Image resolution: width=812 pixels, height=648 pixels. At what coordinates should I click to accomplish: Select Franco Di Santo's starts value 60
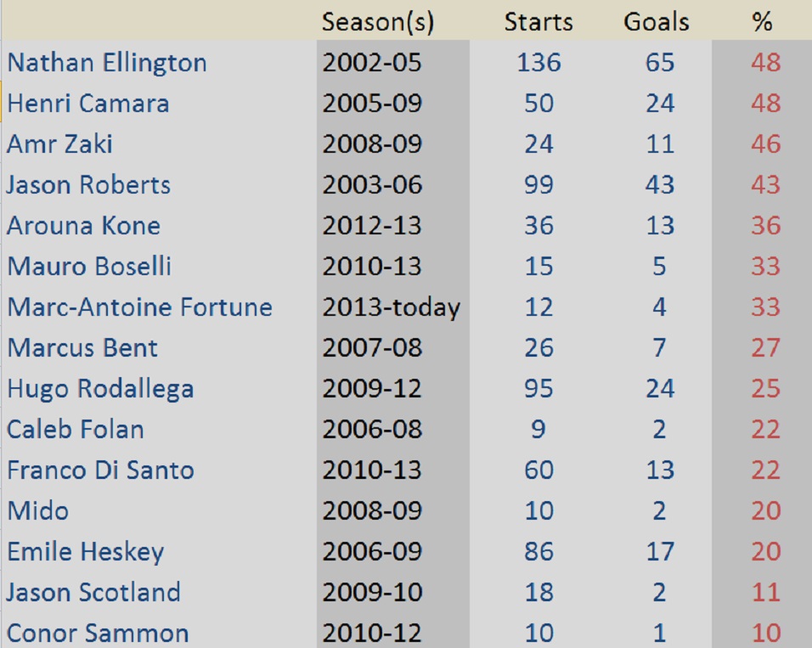(x=539, y=470)
